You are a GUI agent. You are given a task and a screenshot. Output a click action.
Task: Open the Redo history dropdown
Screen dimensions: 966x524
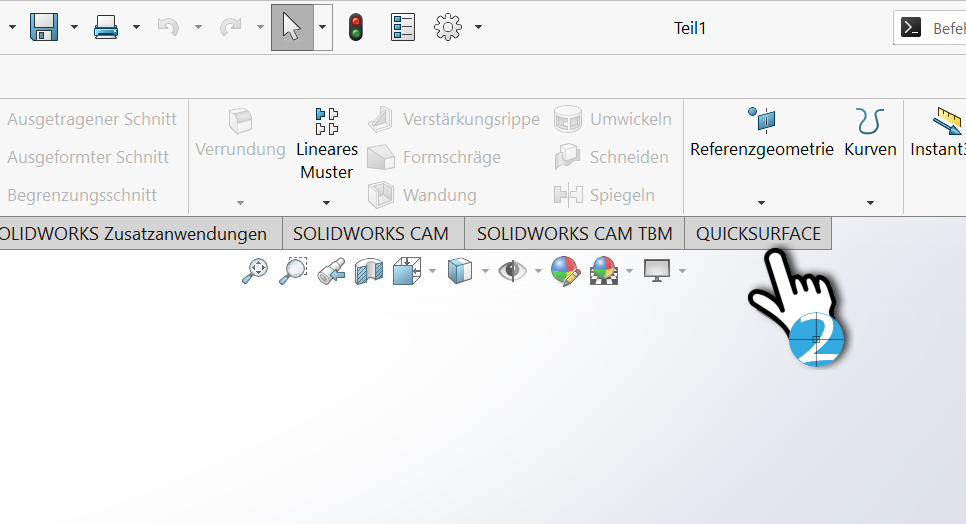click(x=260, y=27)
